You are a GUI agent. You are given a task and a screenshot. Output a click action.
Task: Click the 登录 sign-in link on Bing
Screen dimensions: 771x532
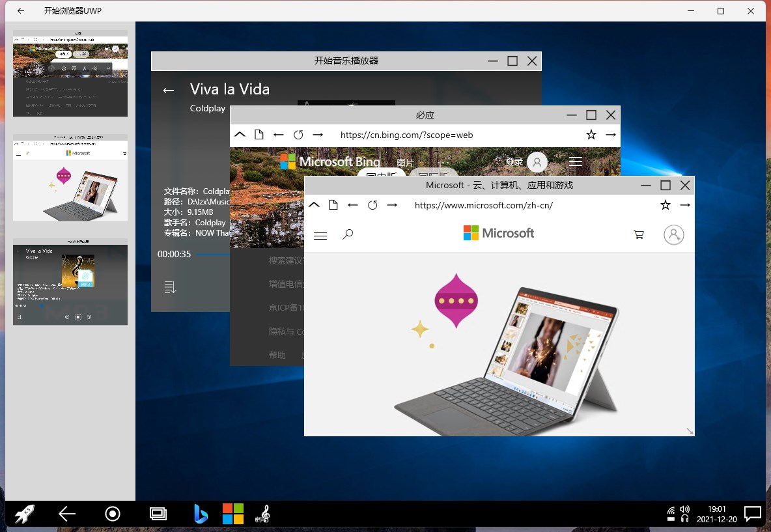coord(514,161)
